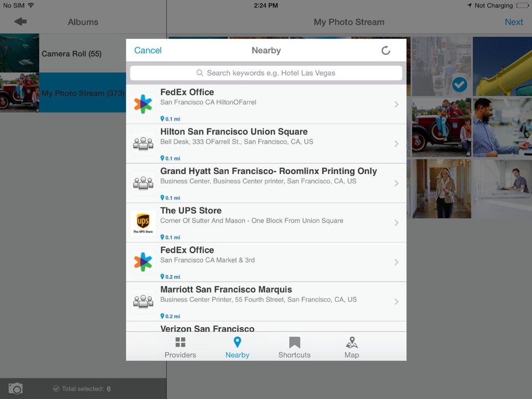
Task: Focus the search keywords field
Action: point(266,73)
